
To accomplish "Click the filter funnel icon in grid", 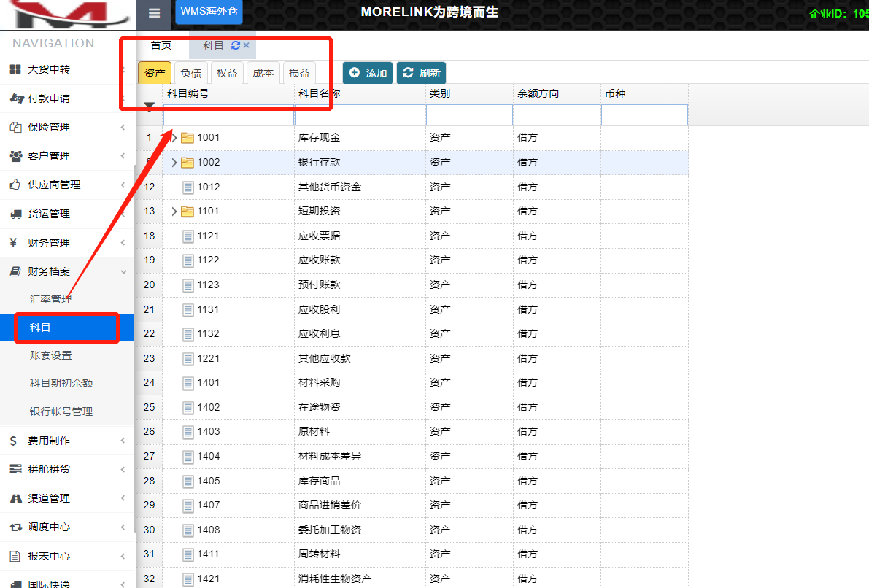I will pos(150,107).
